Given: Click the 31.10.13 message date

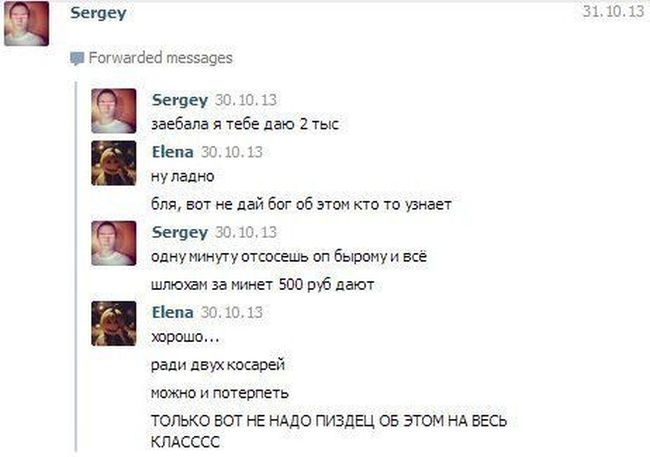Looking at the screenshot, I should pyautogui.click(x=613, y=11).
